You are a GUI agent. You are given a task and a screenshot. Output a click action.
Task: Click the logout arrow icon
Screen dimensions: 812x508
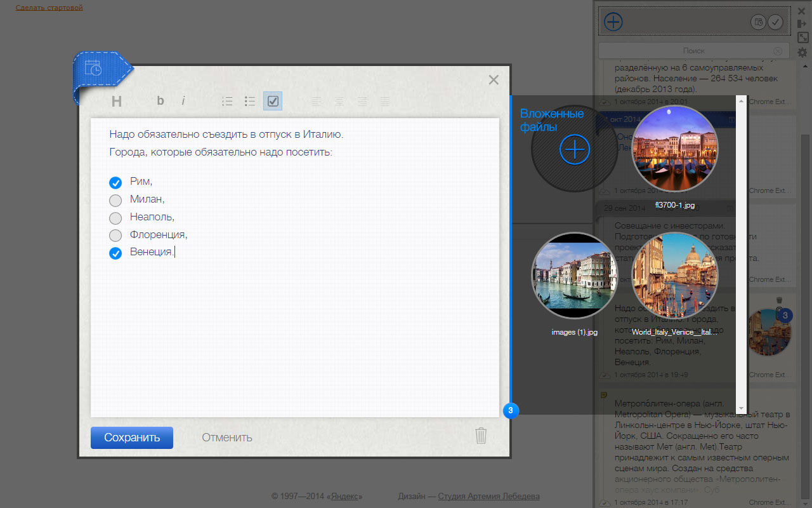802,24
